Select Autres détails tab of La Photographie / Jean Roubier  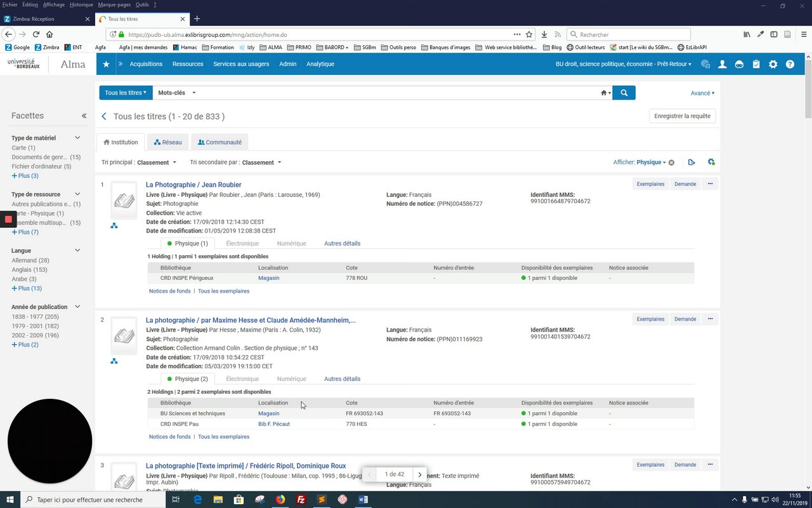(342, 243)
